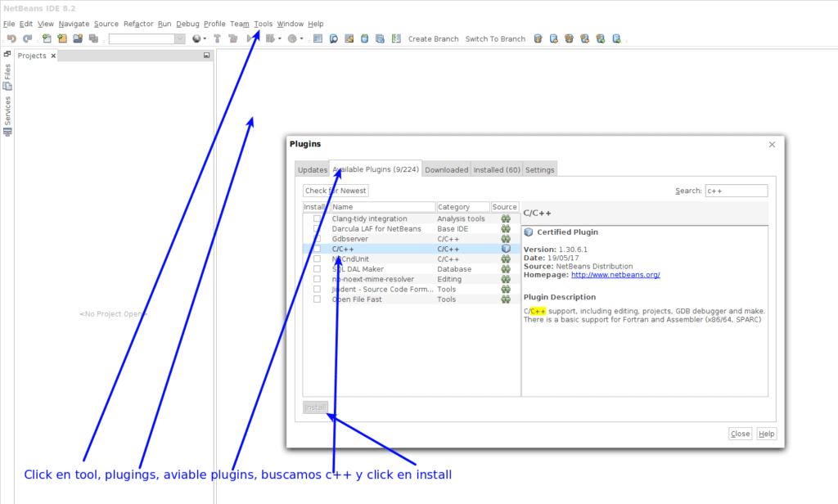Click the Debug Project toolbar icon
Image resolution: width=838 pixels, height=504 pixels.
(270, 38)
